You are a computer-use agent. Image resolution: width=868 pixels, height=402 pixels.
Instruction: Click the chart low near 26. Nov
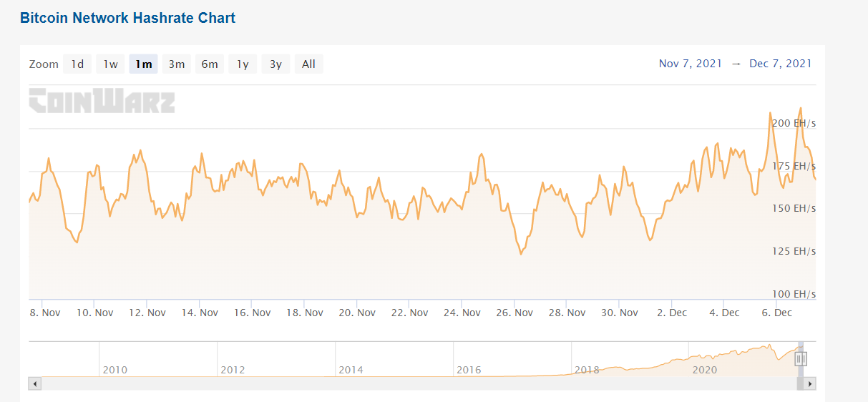[x=521, y=254]
